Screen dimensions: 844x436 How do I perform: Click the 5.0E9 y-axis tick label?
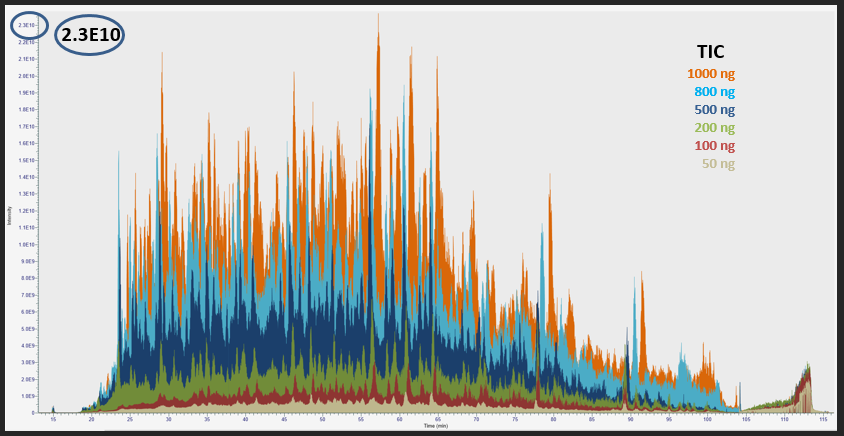point(27,328)
